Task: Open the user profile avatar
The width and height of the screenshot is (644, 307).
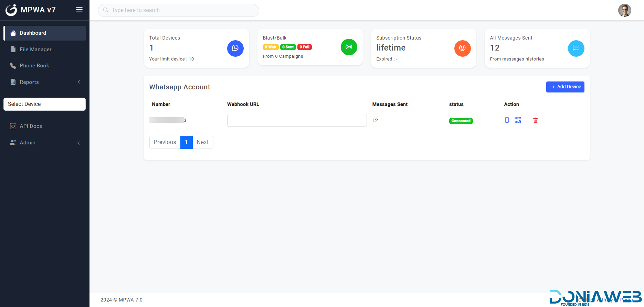Action: click(624, 10)
